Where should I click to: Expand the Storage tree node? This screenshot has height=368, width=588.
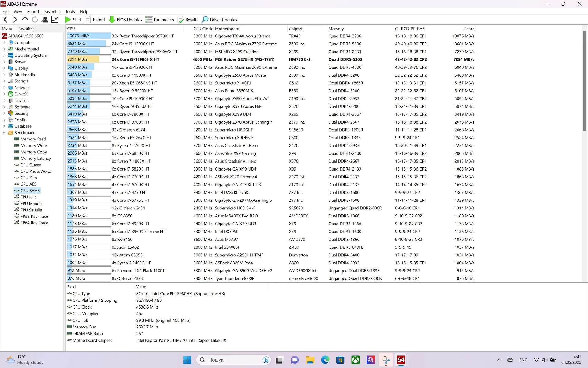[4, 81]
